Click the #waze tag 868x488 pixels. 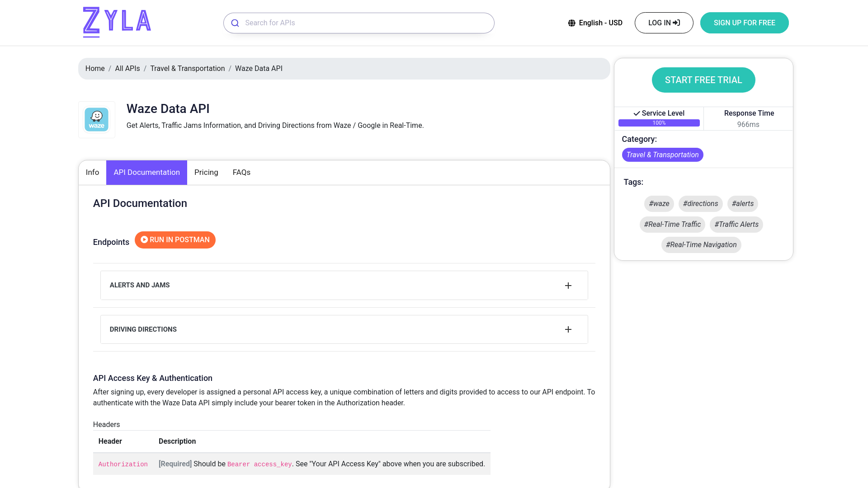coord(659,204)
